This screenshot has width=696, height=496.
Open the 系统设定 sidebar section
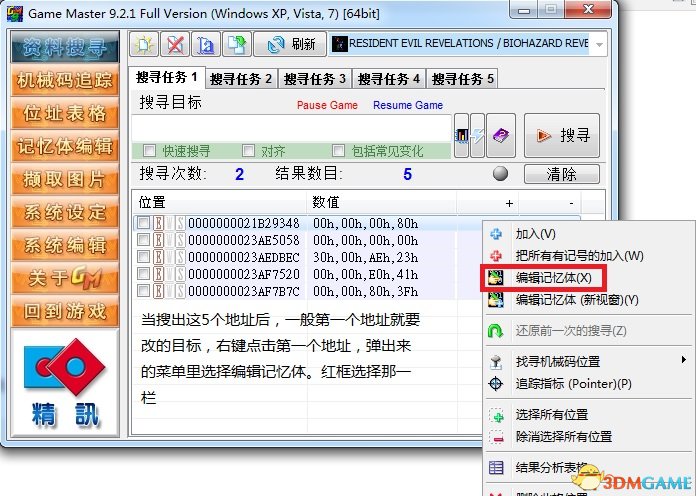[x=65, y=212]
